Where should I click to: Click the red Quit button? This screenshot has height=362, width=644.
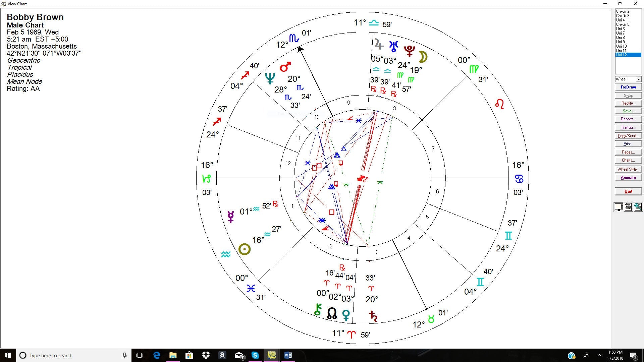click(628, 191)
